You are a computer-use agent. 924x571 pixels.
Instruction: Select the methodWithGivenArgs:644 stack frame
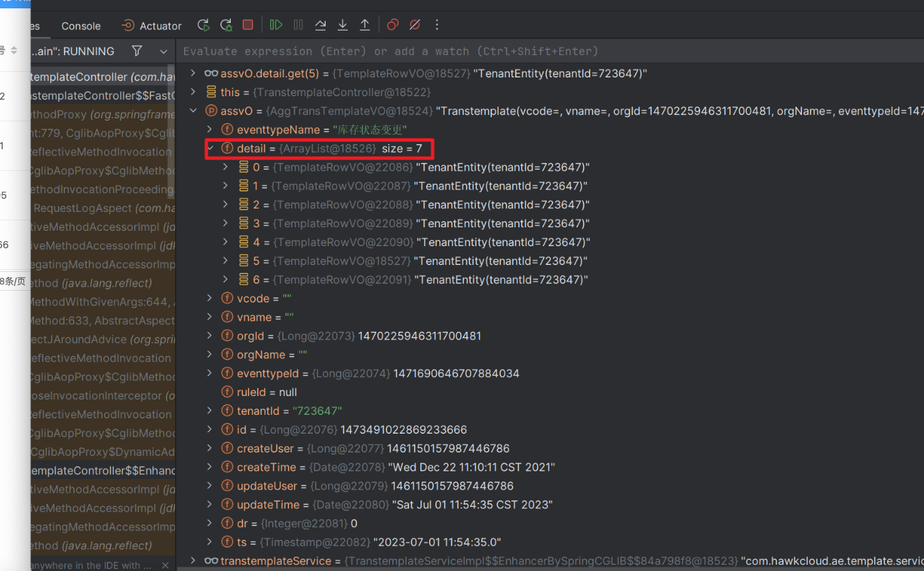(x=103, y=302)
